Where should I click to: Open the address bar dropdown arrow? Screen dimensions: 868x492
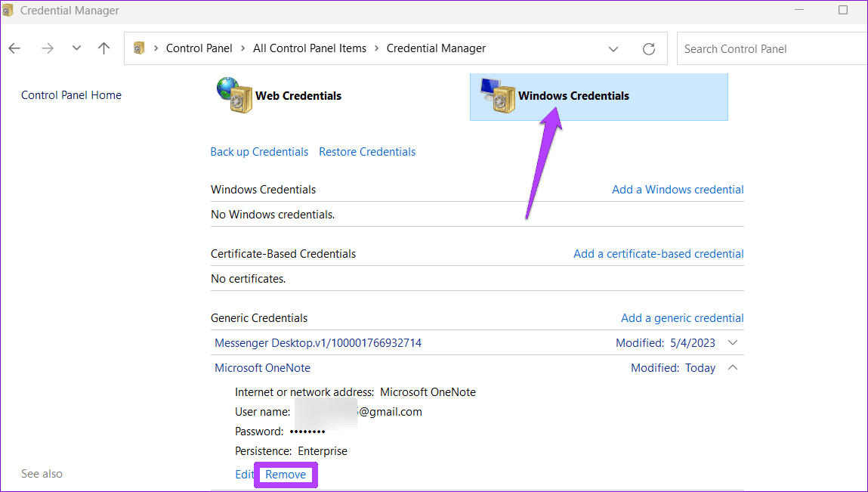(613, 48)
